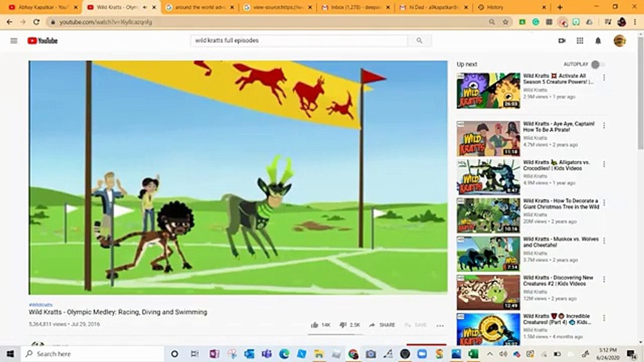Show hidden system tray icons
This screenshot has width=644, height=362.
click(490, 354)
